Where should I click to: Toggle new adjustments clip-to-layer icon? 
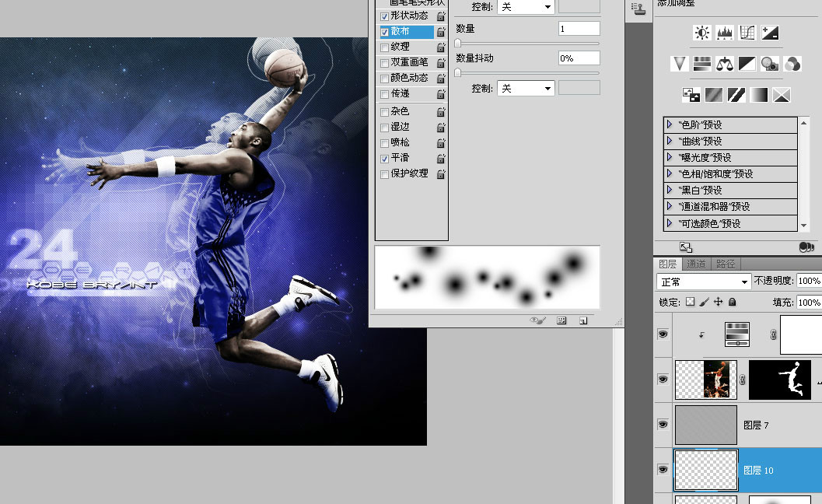coord(806,247)
